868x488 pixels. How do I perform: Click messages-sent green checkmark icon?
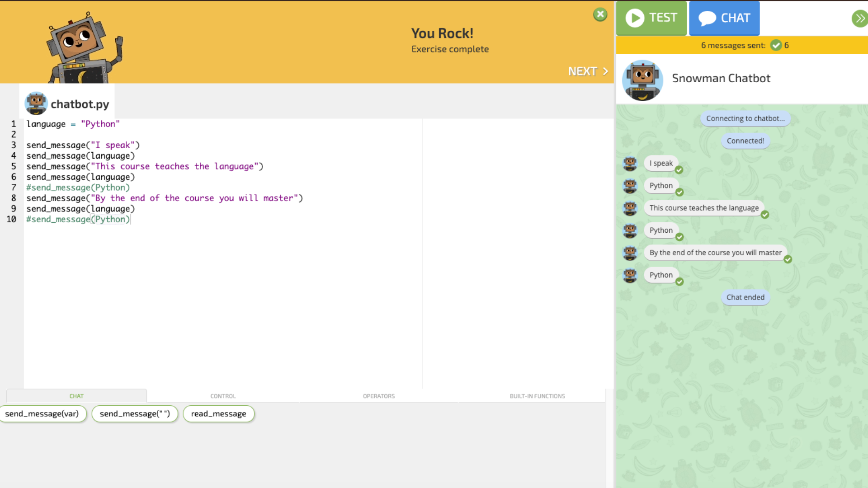(x=776, y=45)
